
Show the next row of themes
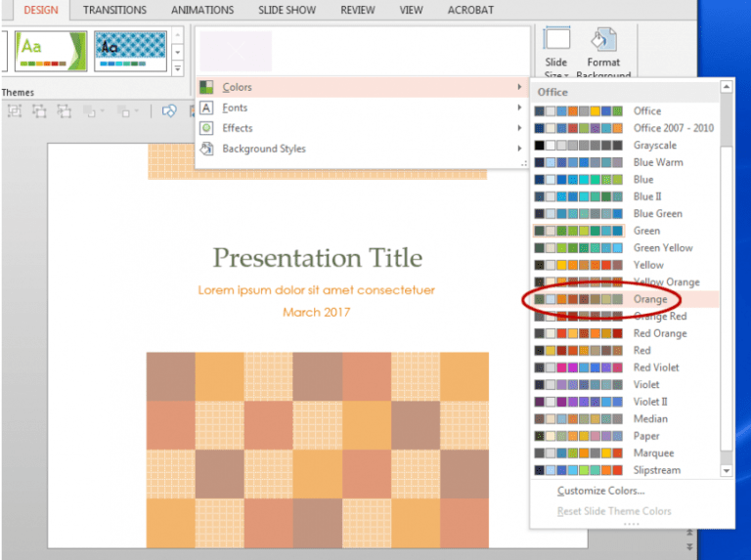(x=178, y=52)
